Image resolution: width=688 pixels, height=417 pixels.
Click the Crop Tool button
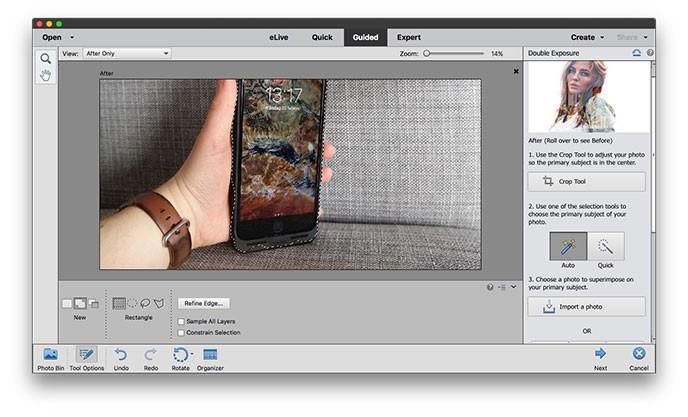[586, 181]
